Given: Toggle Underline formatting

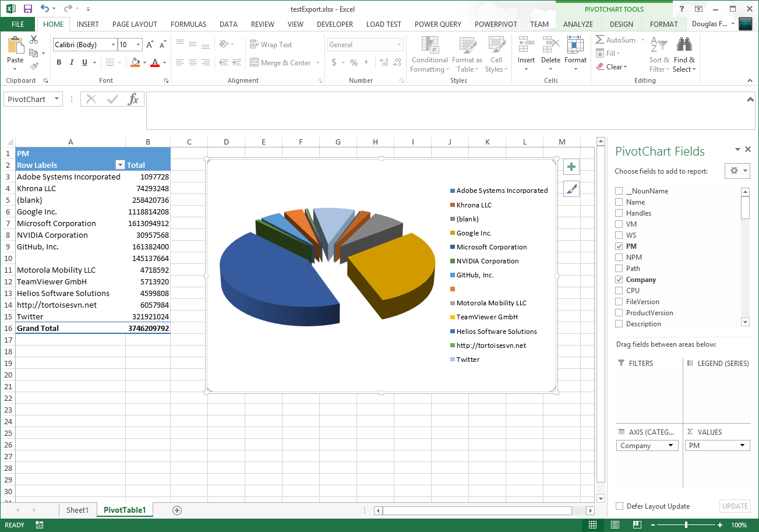Looking at the screenshot, I should point(85,62).
